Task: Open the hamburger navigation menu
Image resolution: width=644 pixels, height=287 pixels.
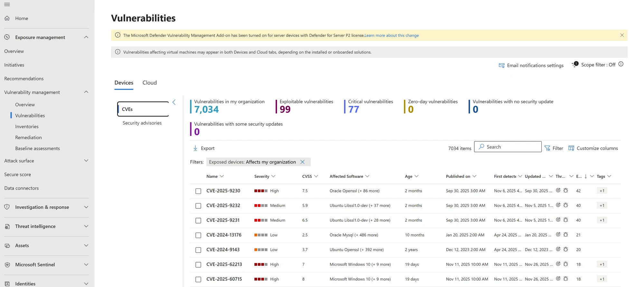Action: pyautogui.click(x=7, y=5)
